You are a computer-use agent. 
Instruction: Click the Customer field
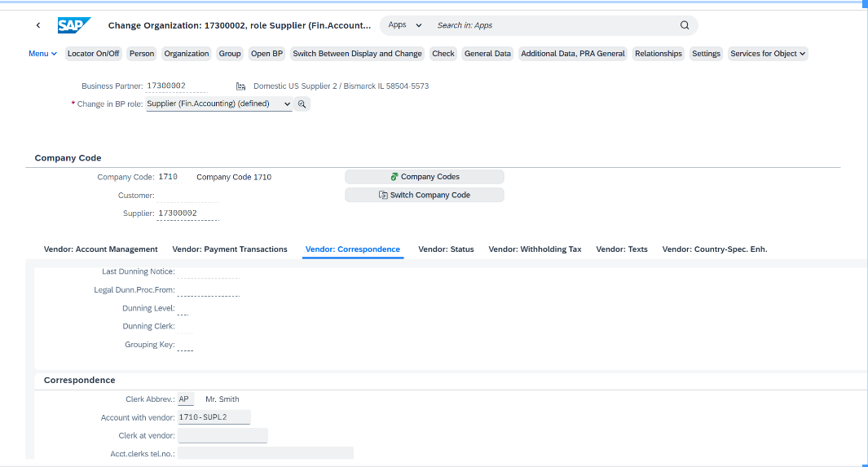(x=187, y=196)
